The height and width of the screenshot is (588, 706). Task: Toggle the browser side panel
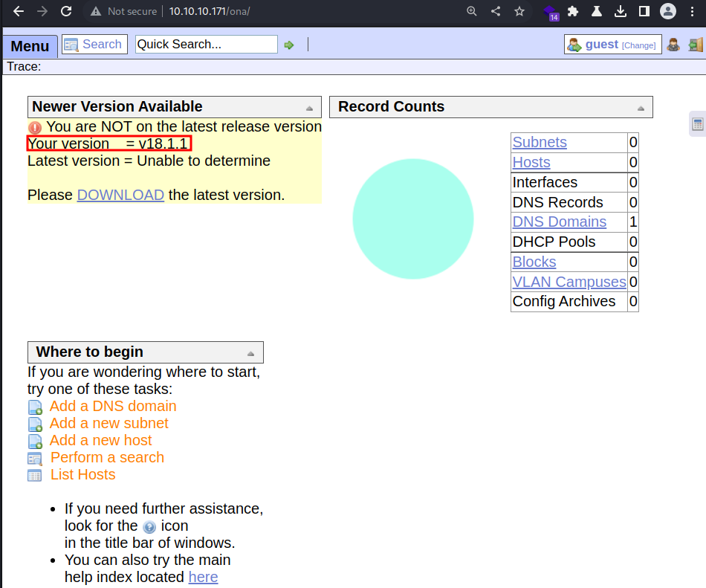[x=644, y=11]
